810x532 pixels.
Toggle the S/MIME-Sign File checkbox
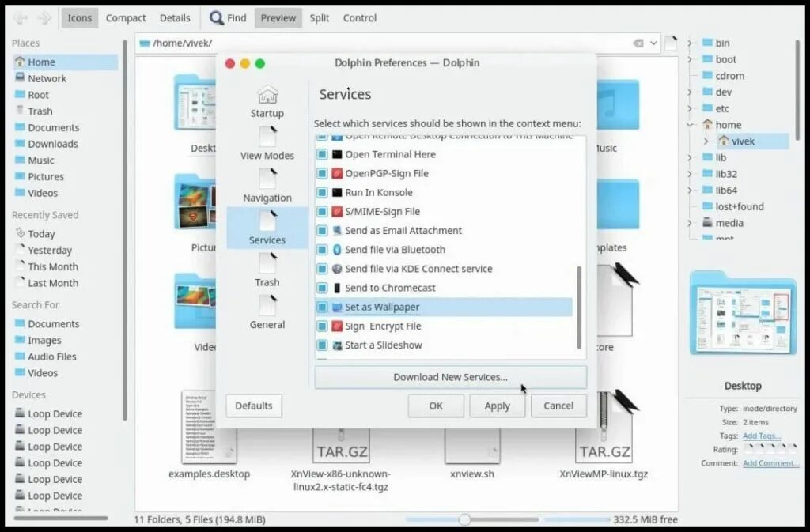click(322, 212)
